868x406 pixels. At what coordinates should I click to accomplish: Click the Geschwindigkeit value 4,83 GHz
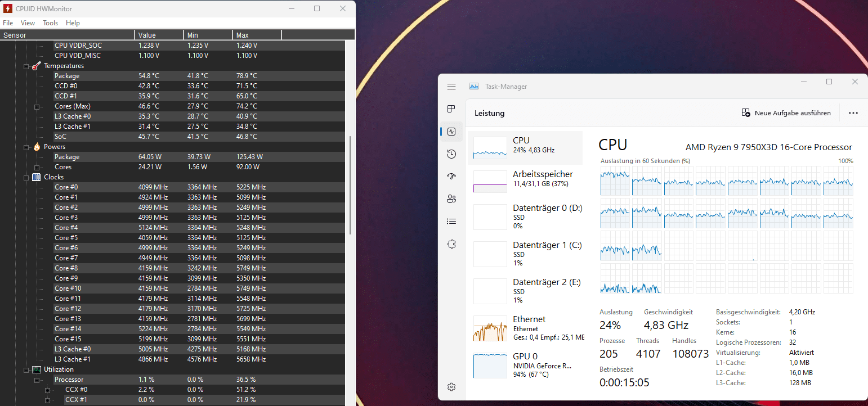tap(666, 325)
